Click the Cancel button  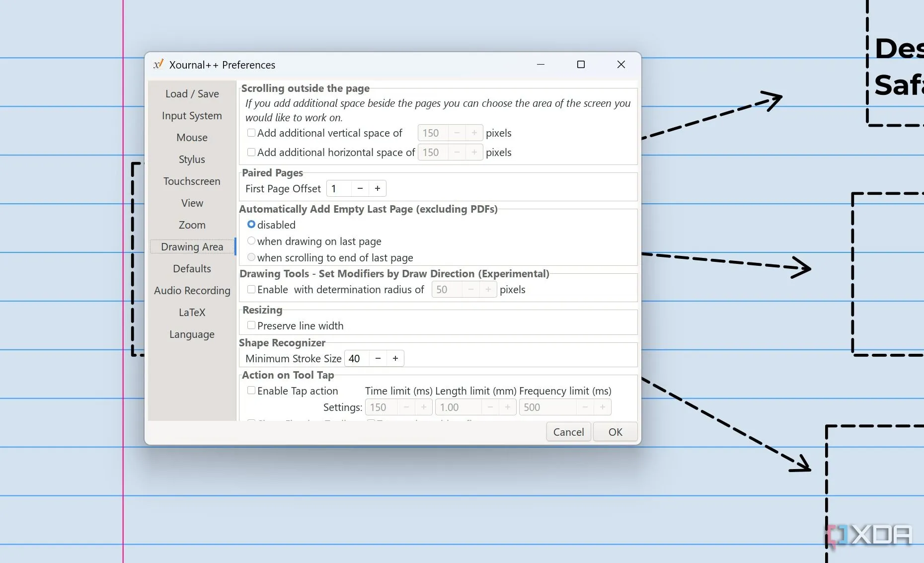coord(569,432)
